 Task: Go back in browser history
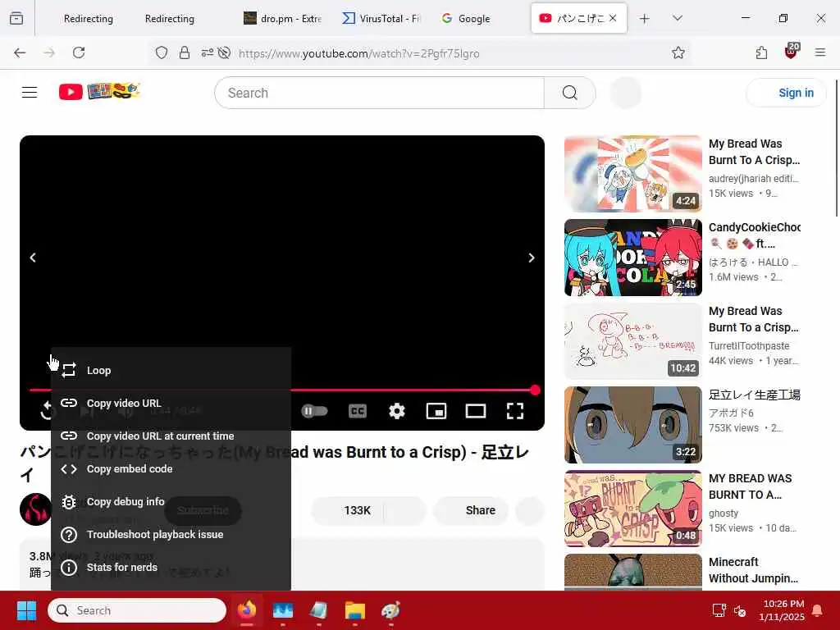pos(20,52)
